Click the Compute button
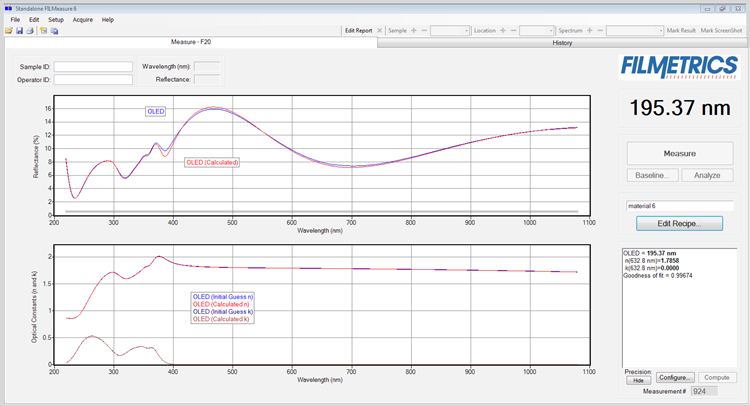This screenshot has height=406, width=750. 717,378
